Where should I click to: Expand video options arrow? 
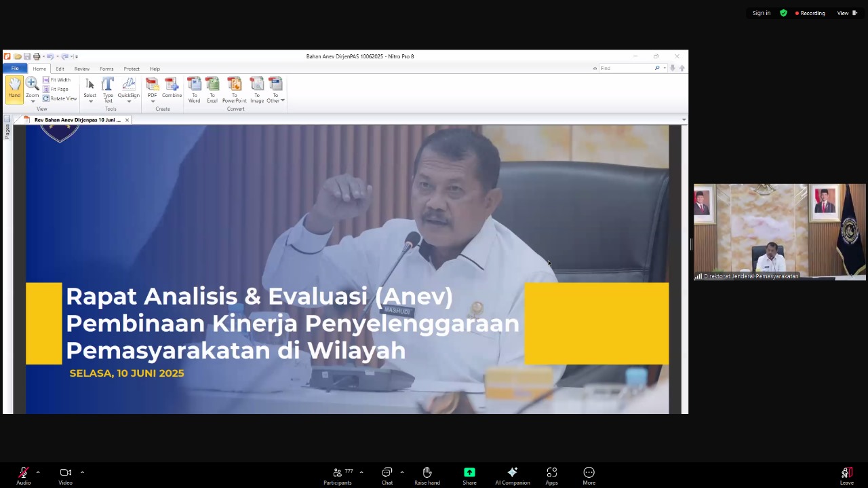(x=82, y=472)
